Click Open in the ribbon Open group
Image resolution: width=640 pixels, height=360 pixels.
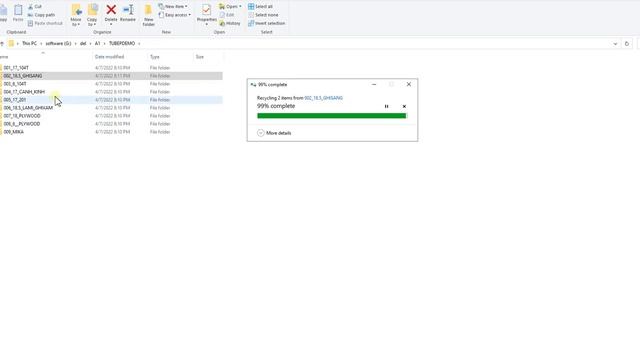(x=230, y=7)
